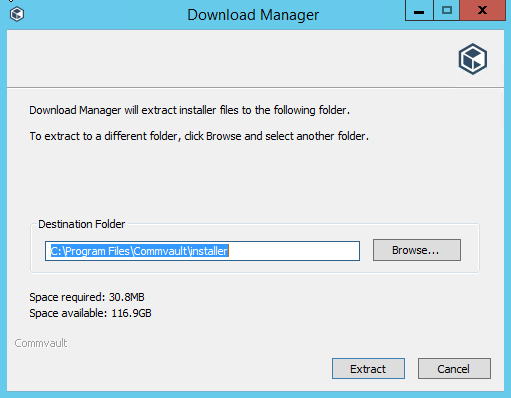Select the 'Space available: 116.9GB' text
Image resolution: width=511 pixels, height=398 pixels.
[x=90, y=313]
